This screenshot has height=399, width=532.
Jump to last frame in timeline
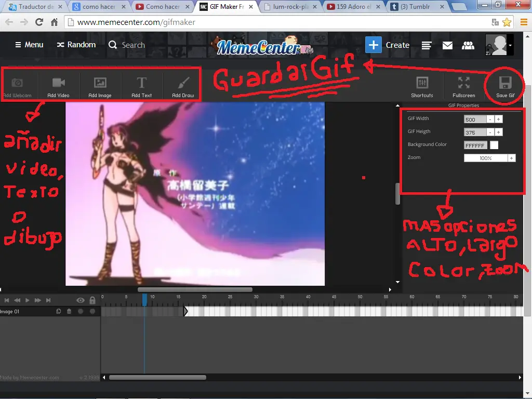click(48, 300)
